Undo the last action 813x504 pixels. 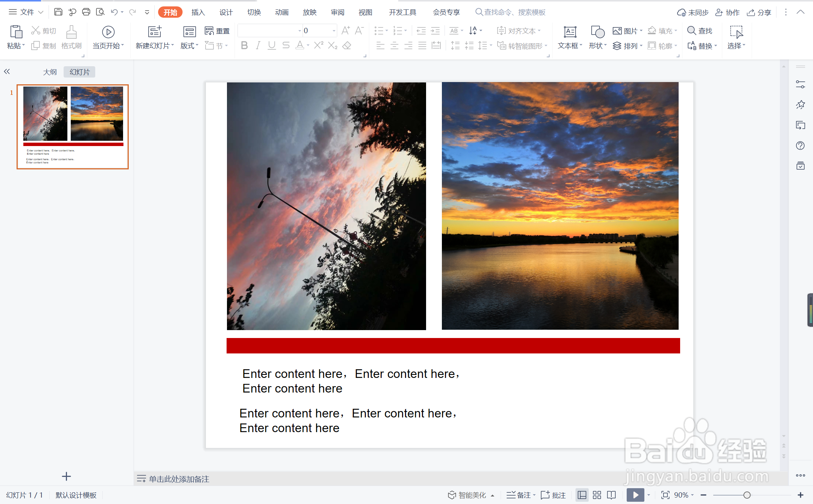point(114,12)
